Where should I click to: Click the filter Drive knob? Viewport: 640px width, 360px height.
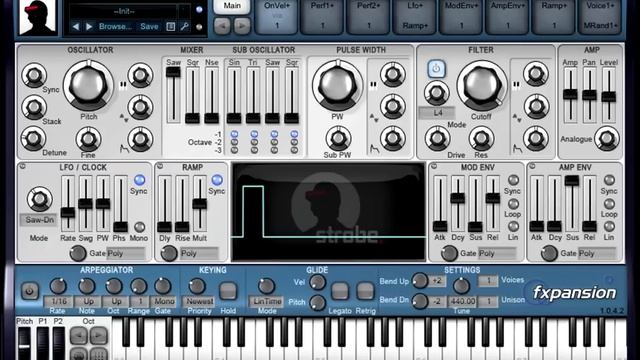pos(437,139)
